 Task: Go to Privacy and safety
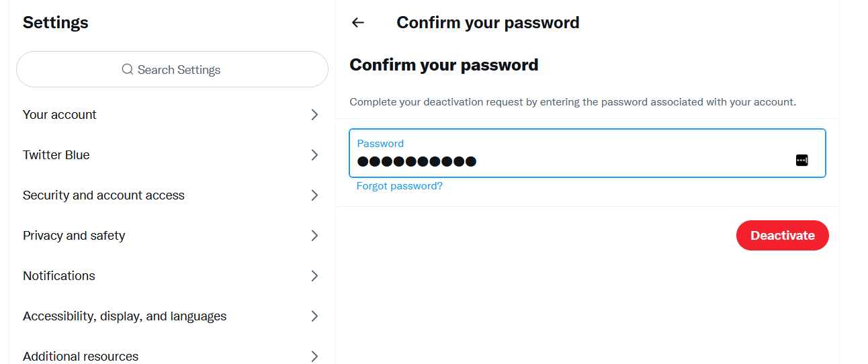[x=74, y=236]
